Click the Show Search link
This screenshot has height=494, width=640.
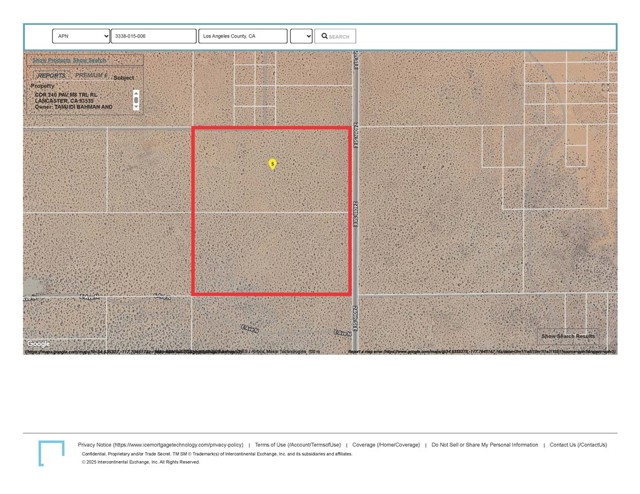point(89,60)
